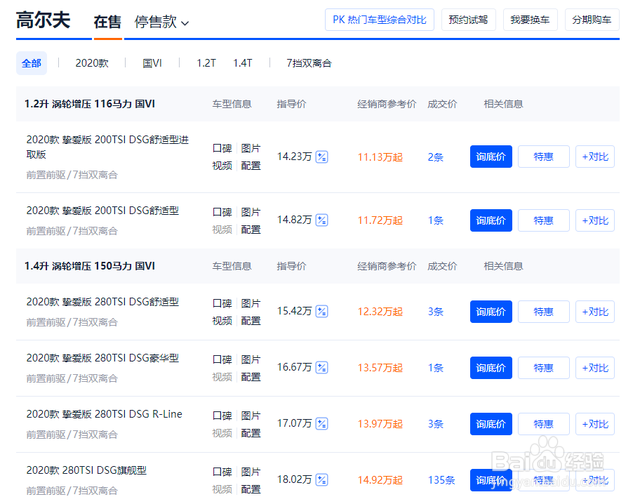Select the 全部 filter
Image resolution: width=640 pixels, height=504 pixels.
31,63
